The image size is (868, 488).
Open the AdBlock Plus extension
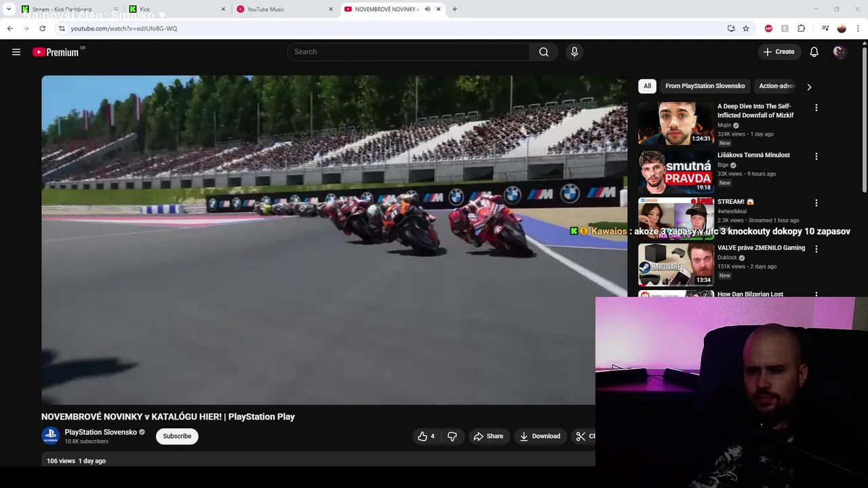pos(768,28)
